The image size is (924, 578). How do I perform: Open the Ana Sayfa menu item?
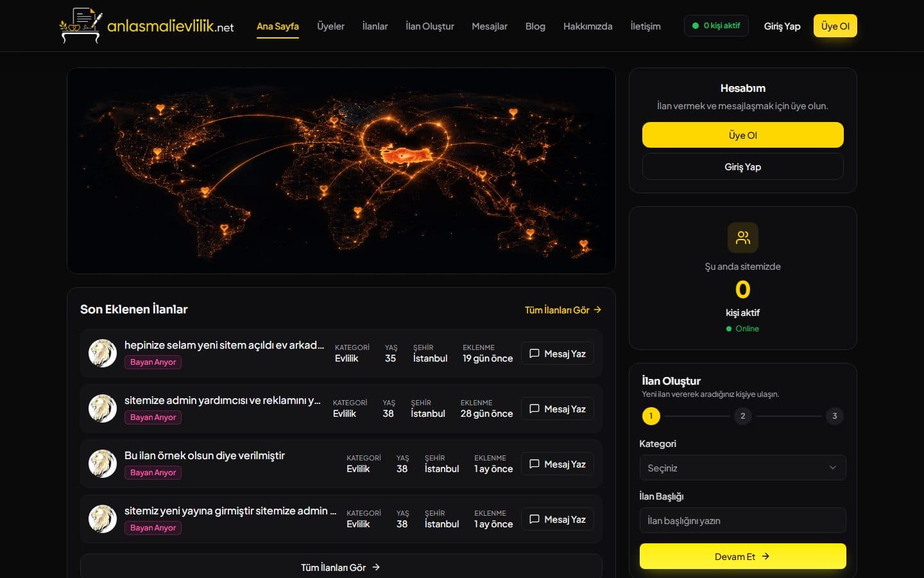click(x=278, y=26)
